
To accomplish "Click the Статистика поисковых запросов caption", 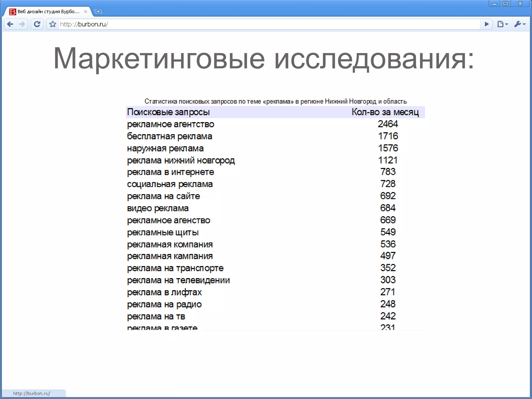I will tap(276, 101).
